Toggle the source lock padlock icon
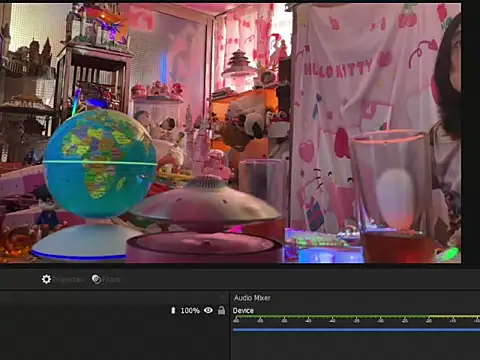Viewport: 480px width, 360px height. tap(221, 310)
